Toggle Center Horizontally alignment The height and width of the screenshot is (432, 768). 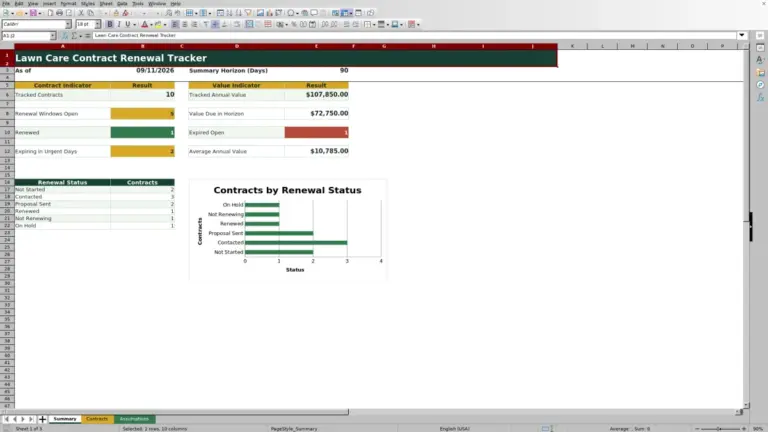click(185, 24)
